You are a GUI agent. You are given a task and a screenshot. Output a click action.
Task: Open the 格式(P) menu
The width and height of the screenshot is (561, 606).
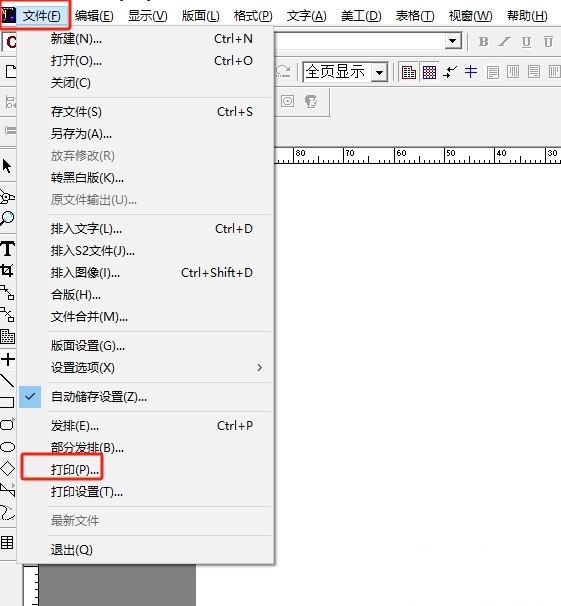pos(253,16)
